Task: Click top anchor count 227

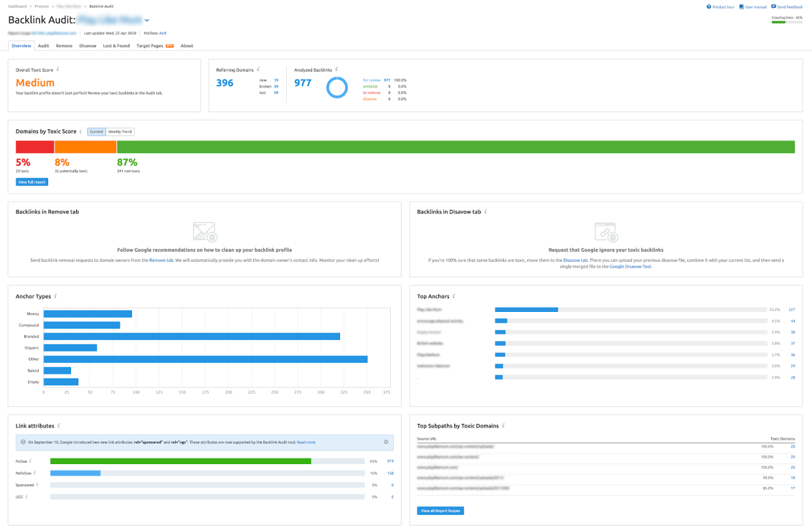Action: coord(792,309)
